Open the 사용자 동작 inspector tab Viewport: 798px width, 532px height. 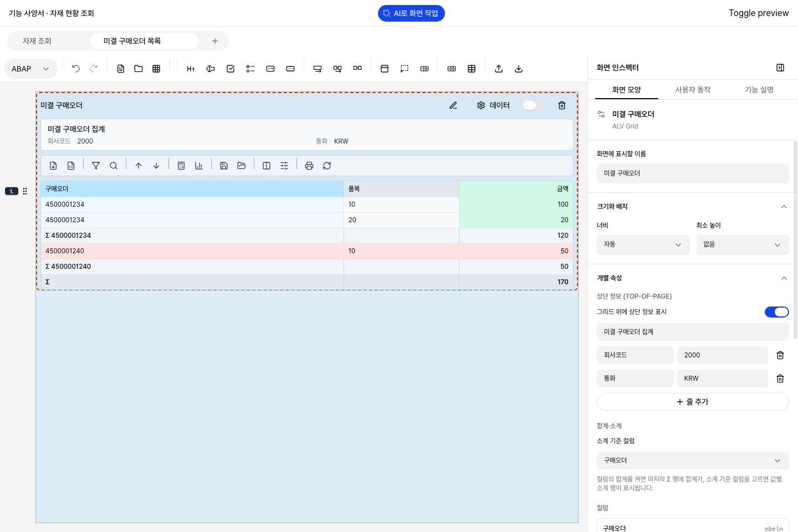click(693, 90)
